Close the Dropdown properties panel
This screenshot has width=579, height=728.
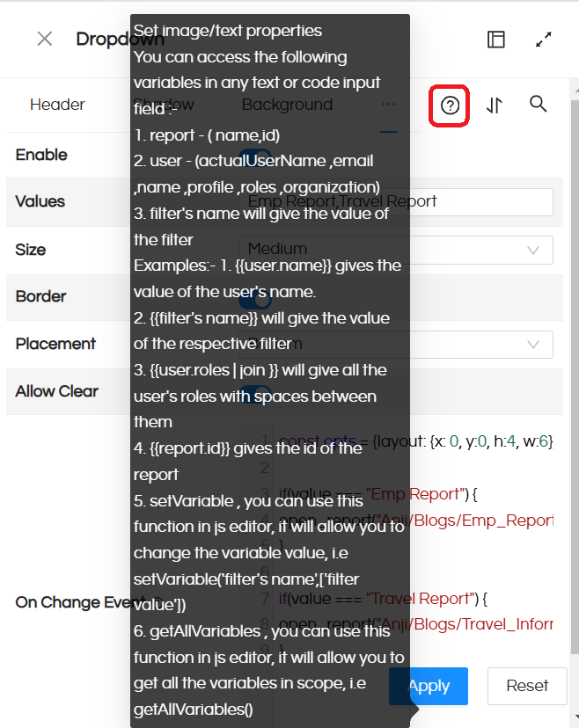coord(45,39)
